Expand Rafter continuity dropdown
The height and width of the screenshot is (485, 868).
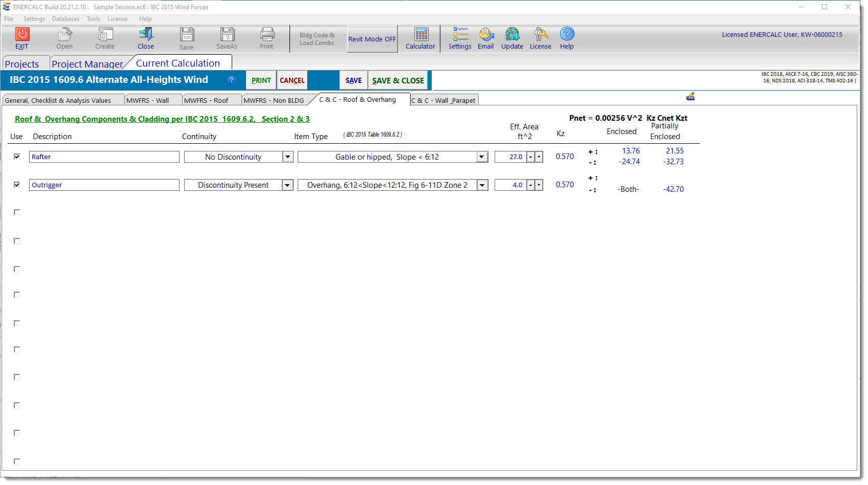288,157
